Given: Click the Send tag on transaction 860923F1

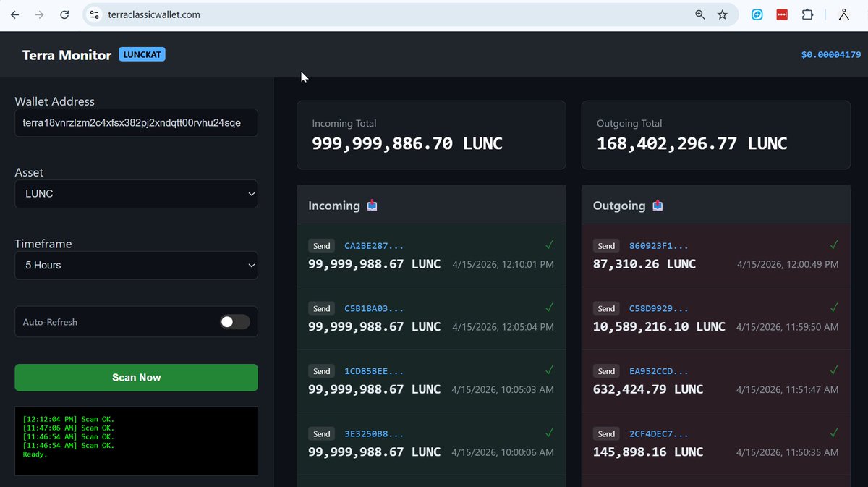Looking at the screenshot, I should click(x=607, y=246).
